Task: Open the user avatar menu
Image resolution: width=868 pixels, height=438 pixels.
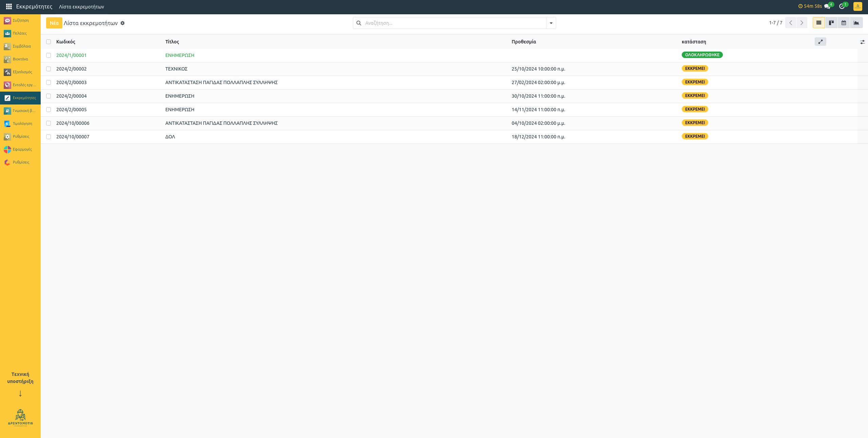Action: pyautogui.click(x=858, y=6)
